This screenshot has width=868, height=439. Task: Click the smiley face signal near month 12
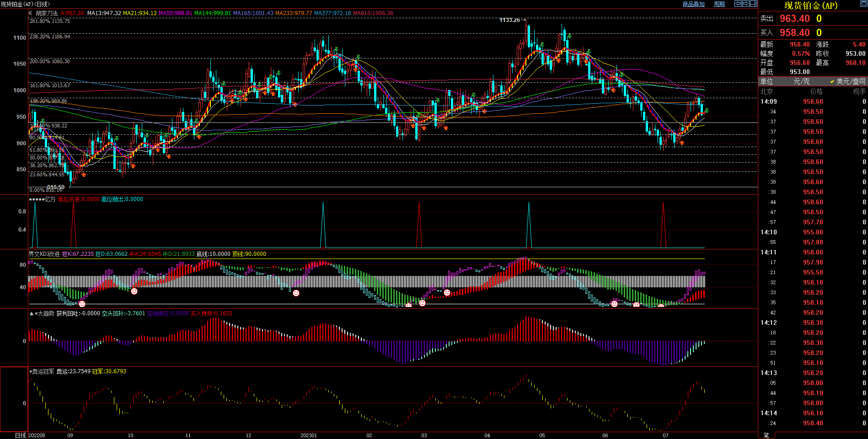pyautogui.click(x=296, y=293)
